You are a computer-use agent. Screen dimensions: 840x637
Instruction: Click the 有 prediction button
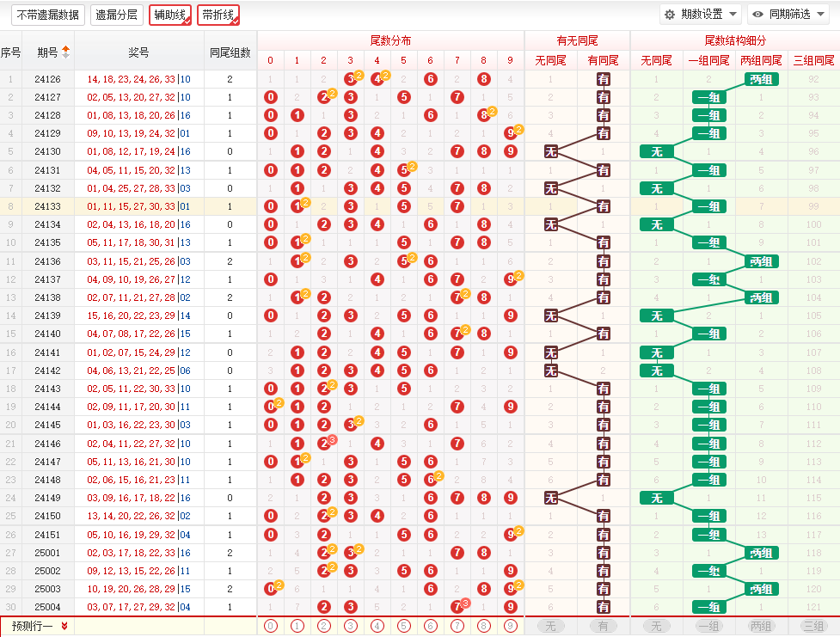pyautogui.click(x=604, y=626)
